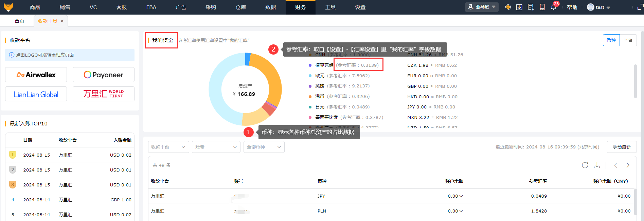Open the 亚马逊 platform dropdown
644x221 pixels.
(x=482, y=7)
